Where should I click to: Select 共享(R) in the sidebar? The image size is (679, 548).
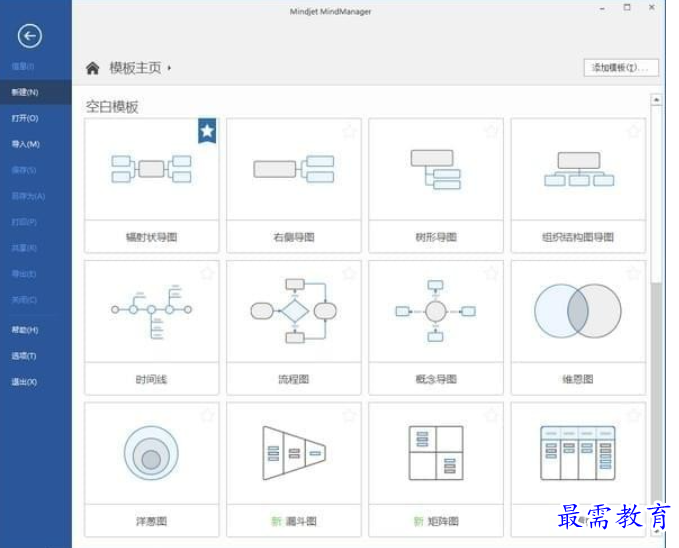point(24,248)
